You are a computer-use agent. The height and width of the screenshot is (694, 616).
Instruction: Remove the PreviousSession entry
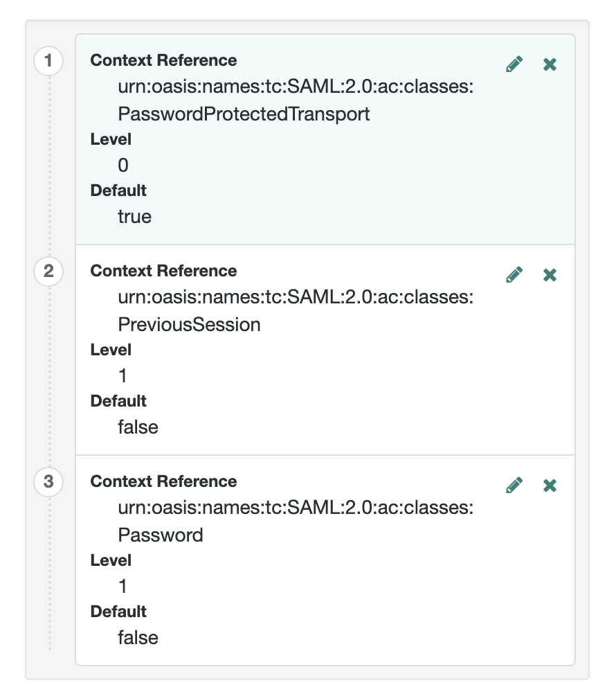(x=549, y=274)
